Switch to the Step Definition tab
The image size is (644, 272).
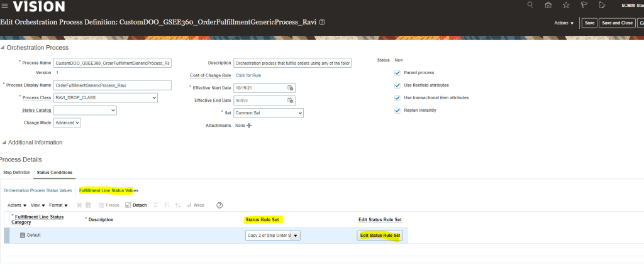[x=16, y=172]
